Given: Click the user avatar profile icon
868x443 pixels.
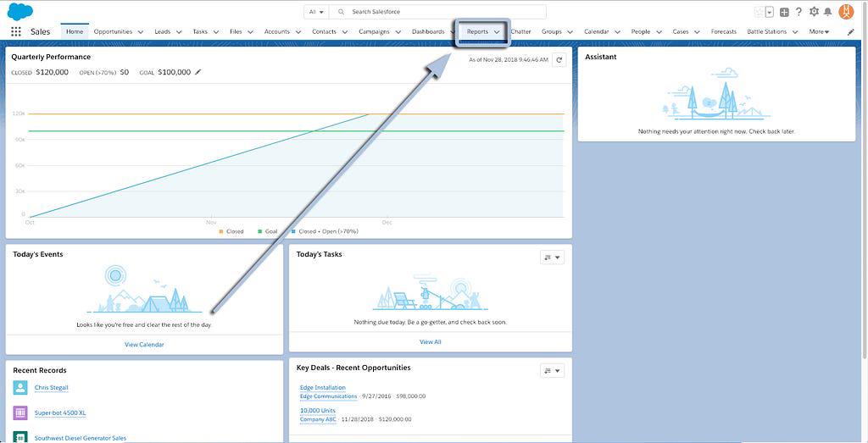Looking at the screenshot, I should click(x=846, y=12).
